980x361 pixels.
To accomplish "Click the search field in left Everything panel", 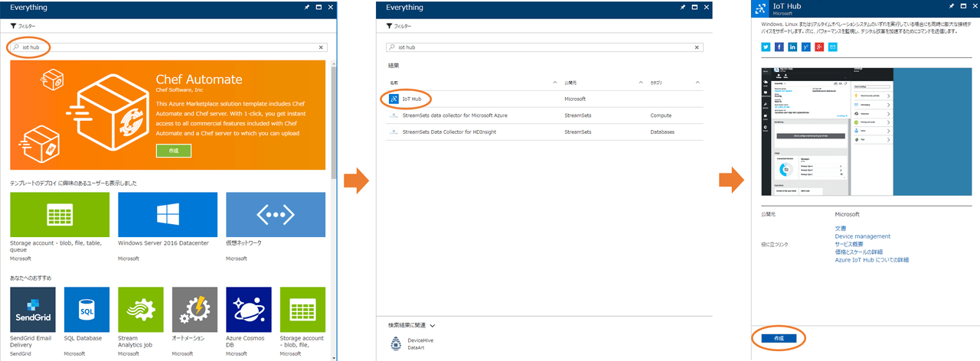I will 168,47.
